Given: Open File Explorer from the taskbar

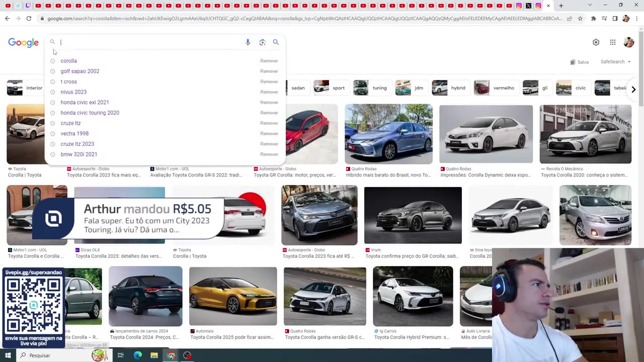Looking at the screenshot, I should 154,355.
